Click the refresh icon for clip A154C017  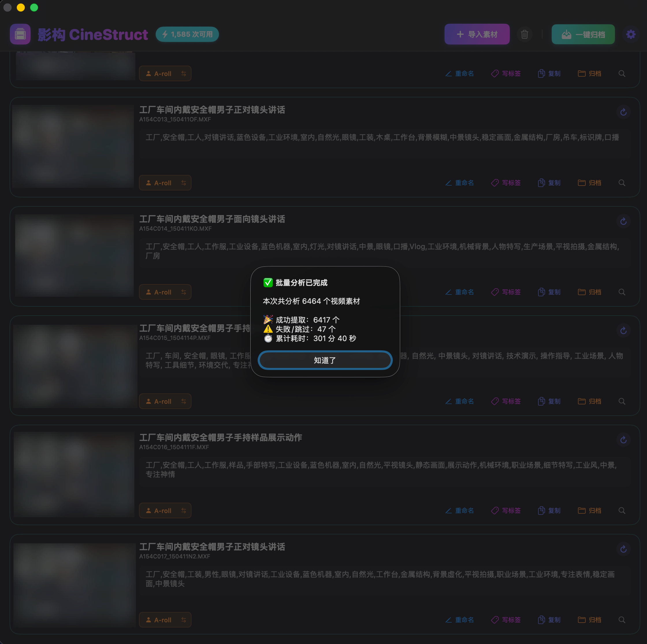623,549
